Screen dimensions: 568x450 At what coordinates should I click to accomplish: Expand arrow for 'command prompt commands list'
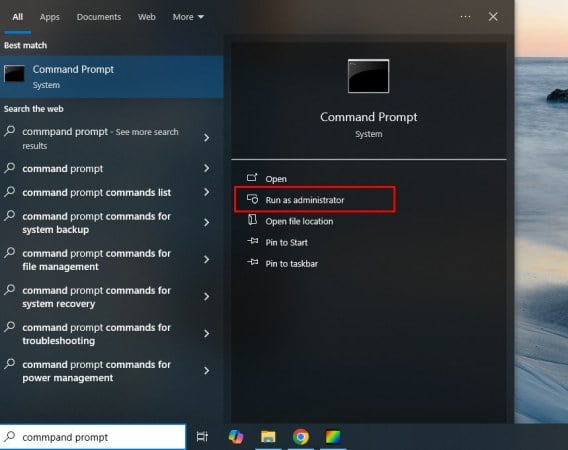coord(206,192)
